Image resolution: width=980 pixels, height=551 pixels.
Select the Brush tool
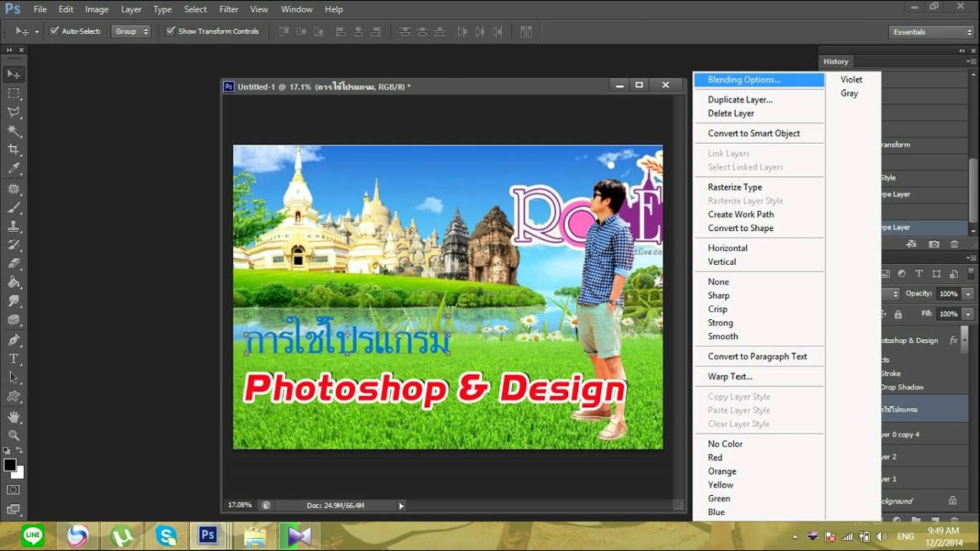pos(14,207)
